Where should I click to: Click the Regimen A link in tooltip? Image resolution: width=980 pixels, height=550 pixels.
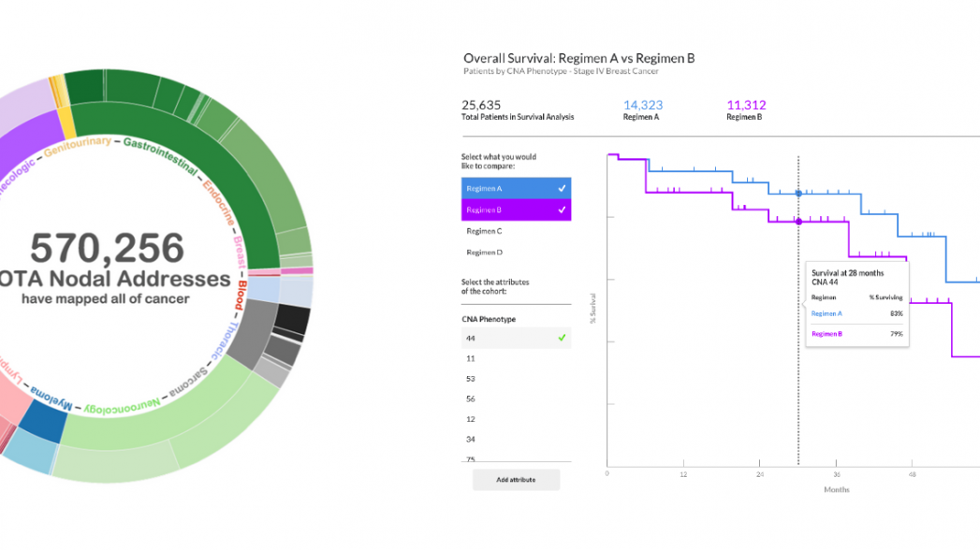click(x=826, y=313)
